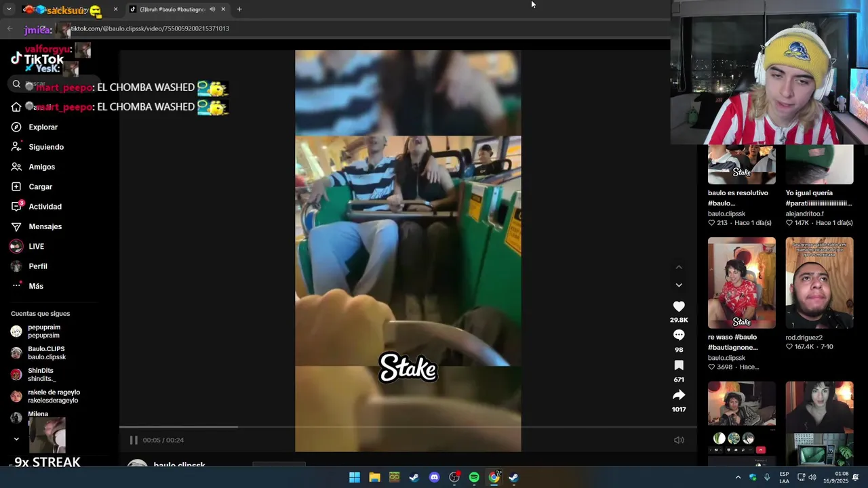
Task: Open 'baulo es resolutivo' video thumbnail
Action: tap(742, 165)
